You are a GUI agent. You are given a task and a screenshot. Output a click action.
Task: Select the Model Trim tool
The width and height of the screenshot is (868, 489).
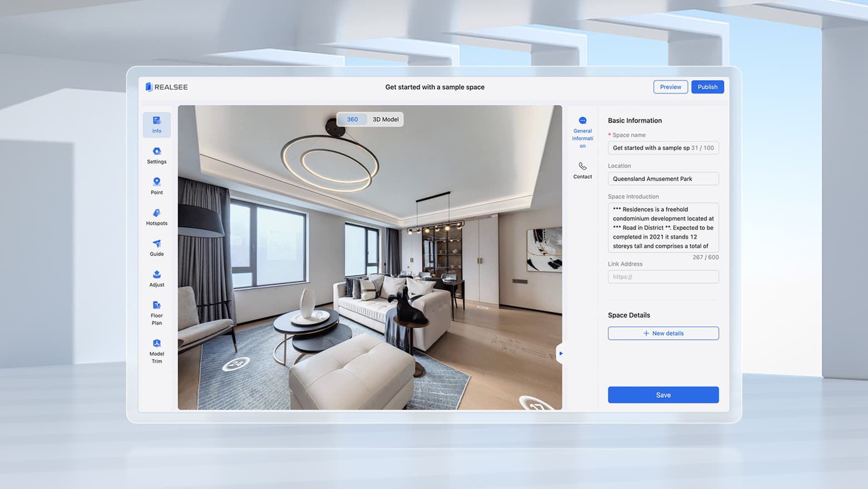pos(156,350)
